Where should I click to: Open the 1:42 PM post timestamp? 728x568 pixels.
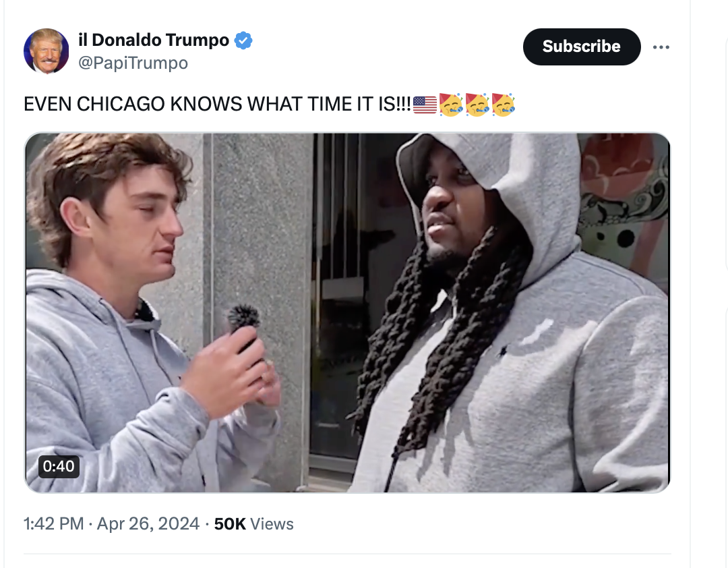click(x=54, y=524)
